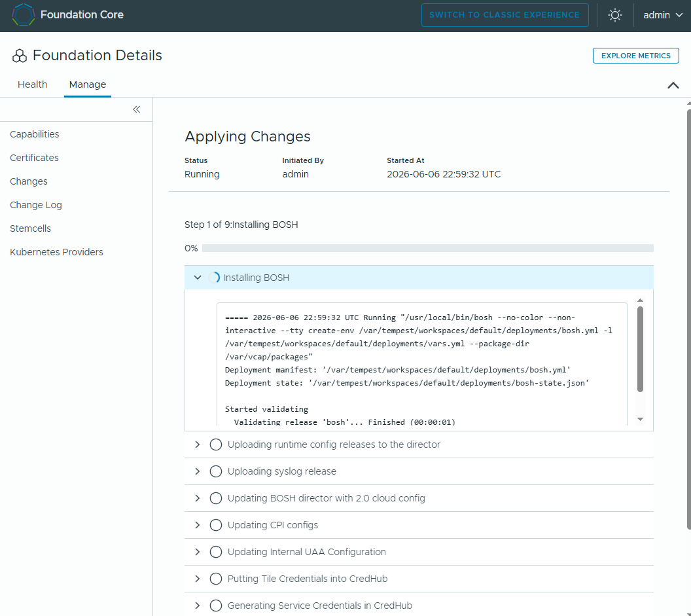Collapse the sidebar with double-chevron icon
Viewport: 691px width, 616px height.
tap(137, 109)
